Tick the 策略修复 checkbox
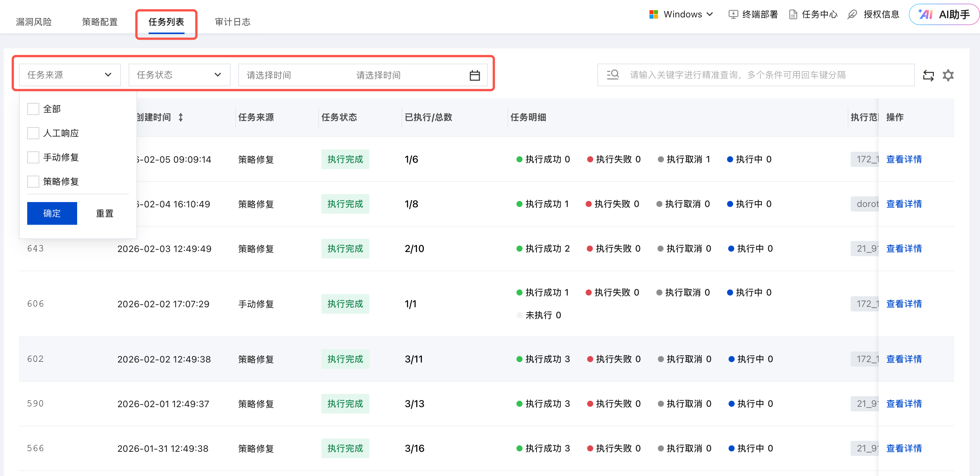This screenshot has height=476, width=980. coord(33,182)
